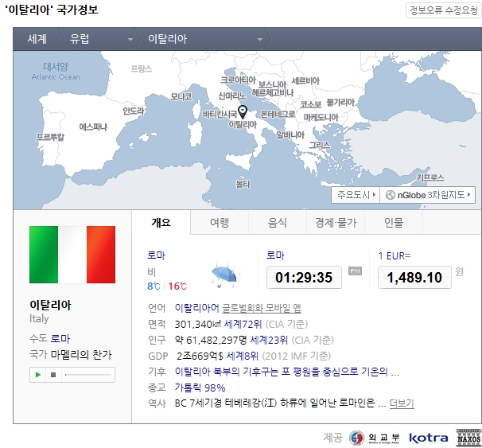Image resolution: width=482 pixels, height=448 pixels.
Task: Switch to the 여행 tab
Action: point(220,222)
